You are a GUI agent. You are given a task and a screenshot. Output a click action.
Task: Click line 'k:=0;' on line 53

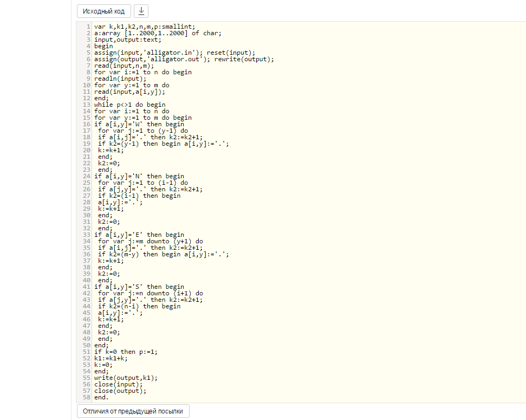[103, 365]
